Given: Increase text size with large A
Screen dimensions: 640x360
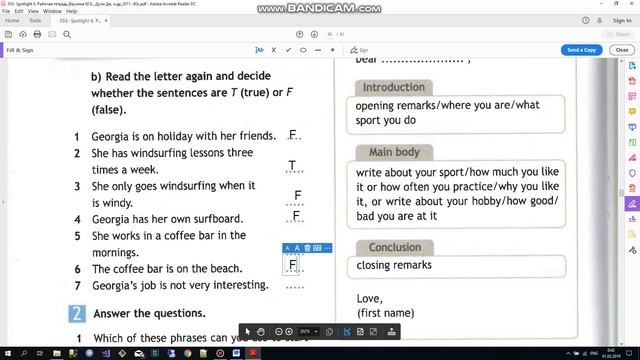Looking at the screenshot, I should click(x=297, y=248).
